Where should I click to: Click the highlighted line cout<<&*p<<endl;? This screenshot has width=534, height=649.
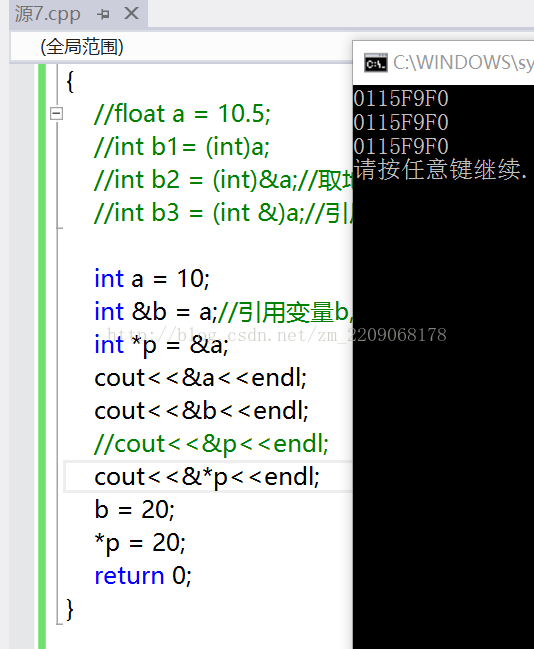207,477
